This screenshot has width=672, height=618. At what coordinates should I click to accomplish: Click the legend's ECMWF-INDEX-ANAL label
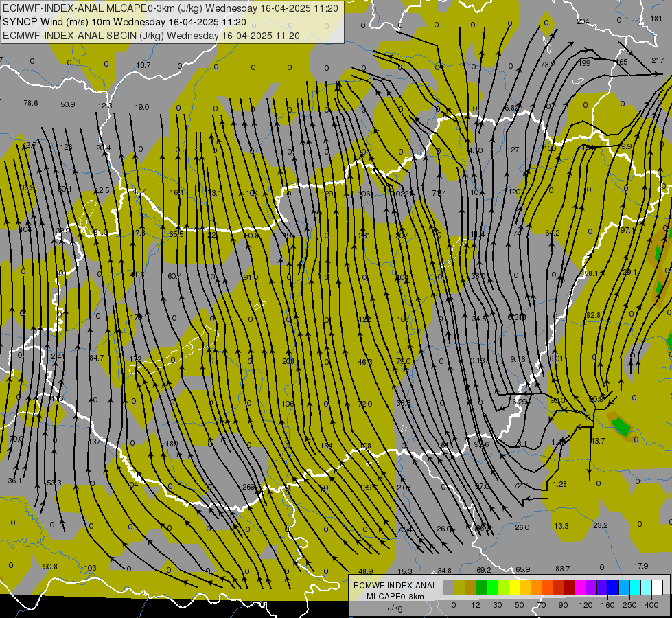395,586
